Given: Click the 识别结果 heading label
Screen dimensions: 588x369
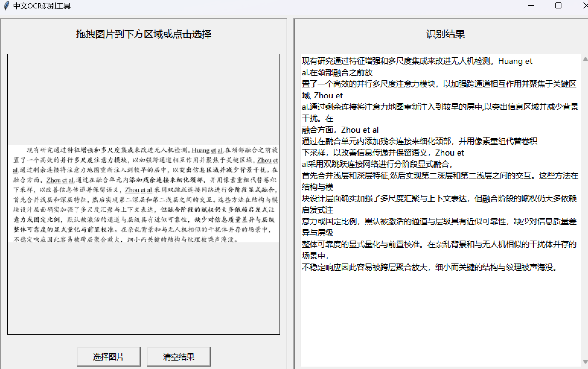Looking at the screenshot, I should pos(445,34).
